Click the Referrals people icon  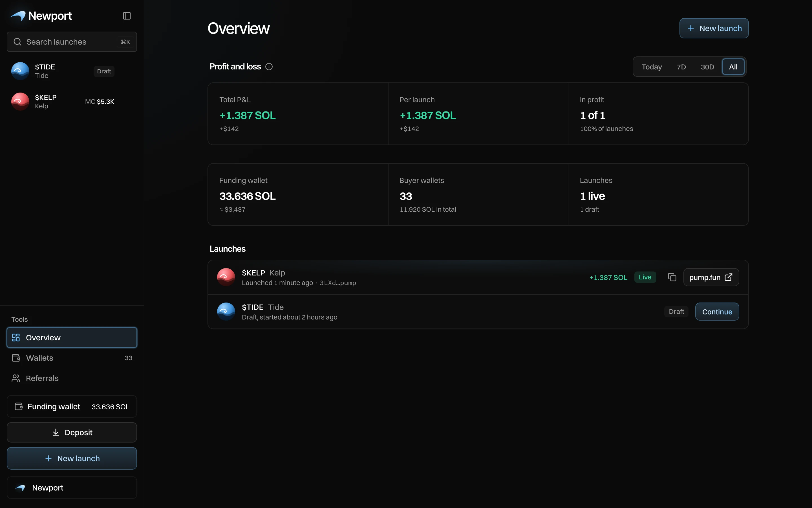pyautogui.click(x=16, y=378)
